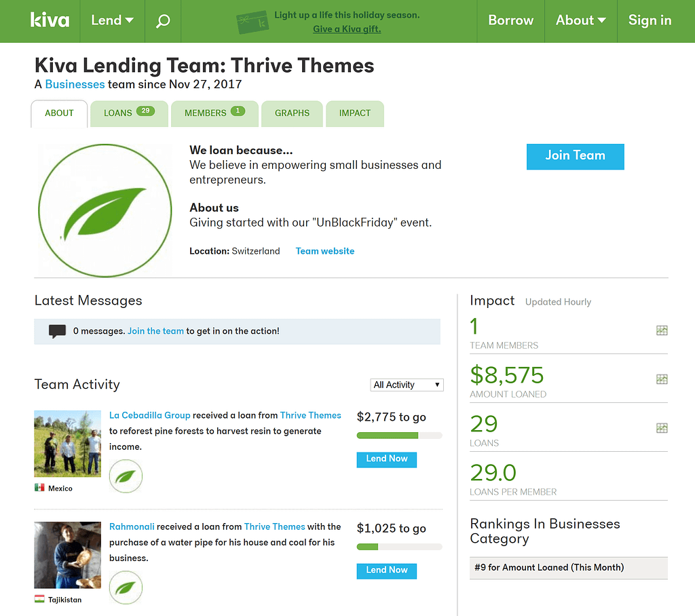Open the Amount Loaned graph icon
Screen dimensions: 695x616
pyautogui.click(x=662, y=379)
